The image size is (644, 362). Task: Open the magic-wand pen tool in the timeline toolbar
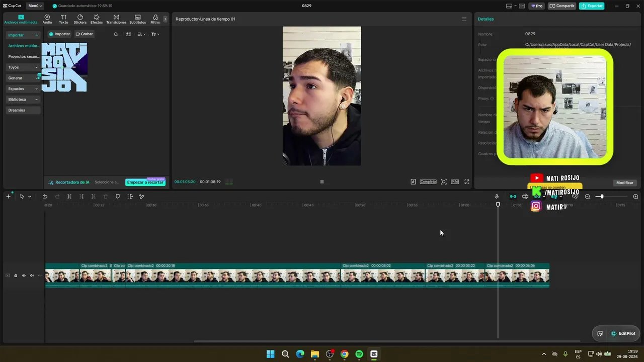(142, 197)
